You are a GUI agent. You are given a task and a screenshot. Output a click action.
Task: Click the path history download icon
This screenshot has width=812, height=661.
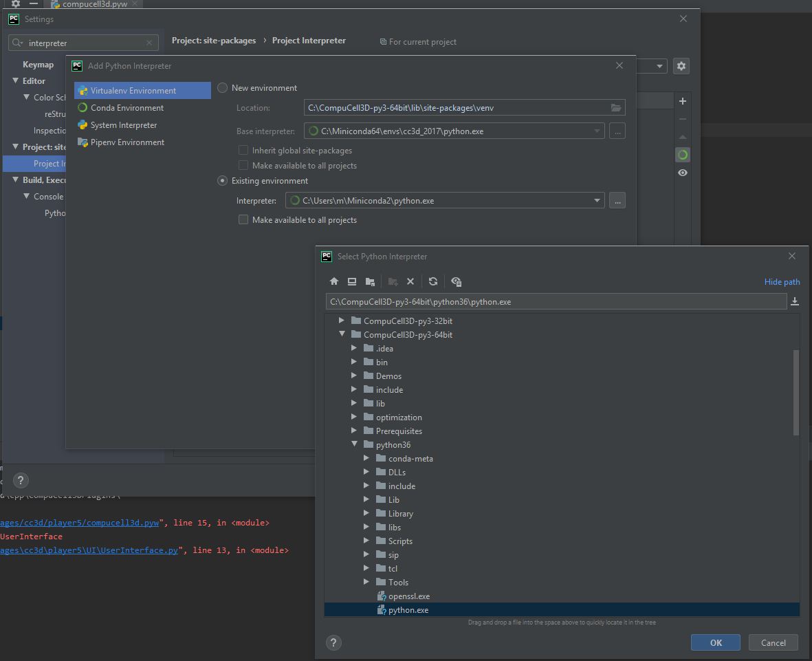pyautogui.click(x=795, y=301)
